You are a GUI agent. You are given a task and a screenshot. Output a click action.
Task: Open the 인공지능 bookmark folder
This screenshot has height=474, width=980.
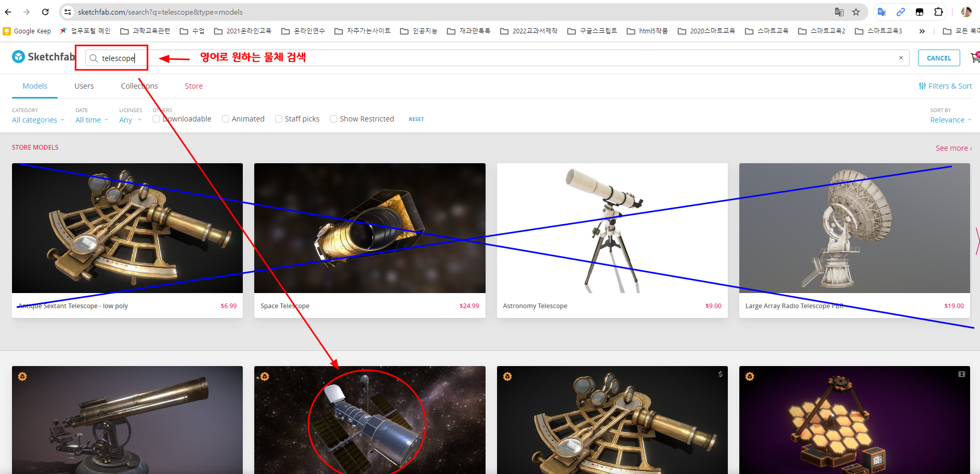[x=419, y=31]
